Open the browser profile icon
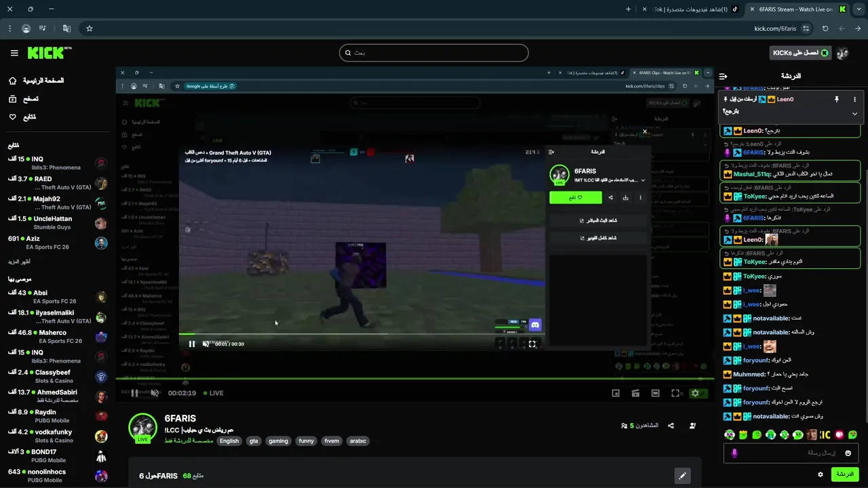Viewport: 868px width, 488px height. 26,28
